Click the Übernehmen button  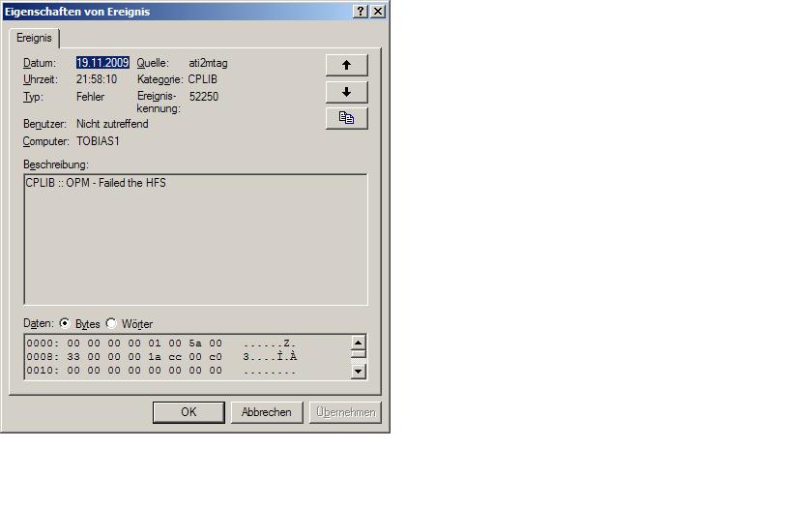(x=345, y=412)
